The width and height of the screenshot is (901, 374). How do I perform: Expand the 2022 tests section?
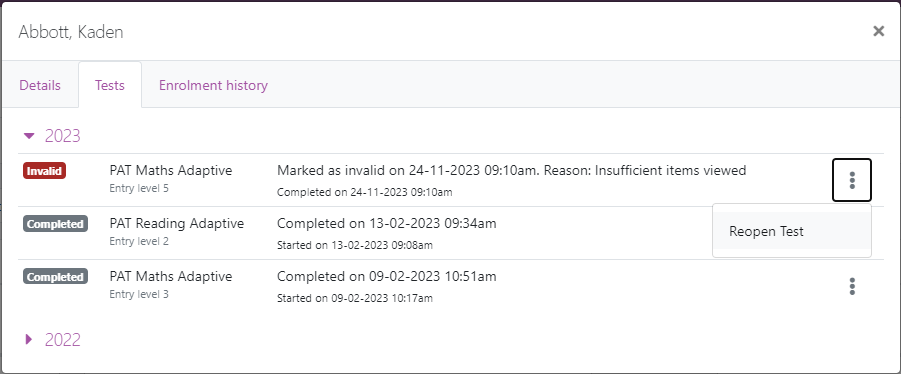(29, 340)
